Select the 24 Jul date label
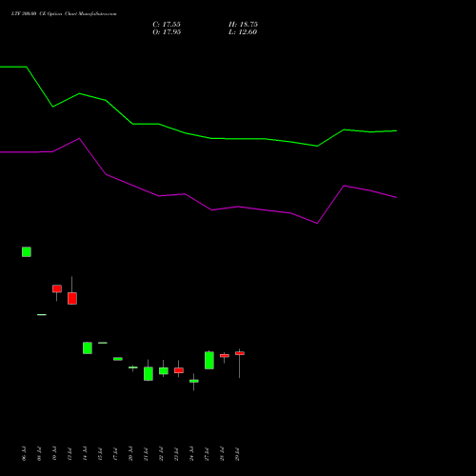Image resolution: width=476 pixels, height=476 pixels. (191, 453)
